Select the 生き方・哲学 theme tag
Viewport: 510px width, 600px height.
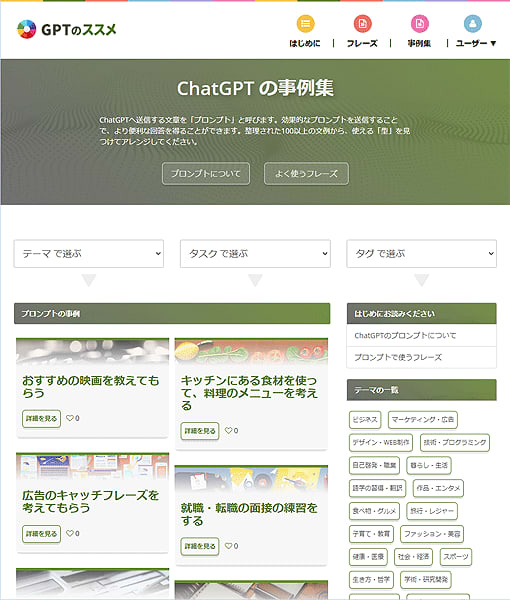pyautogui.click(x=371, y=579)
